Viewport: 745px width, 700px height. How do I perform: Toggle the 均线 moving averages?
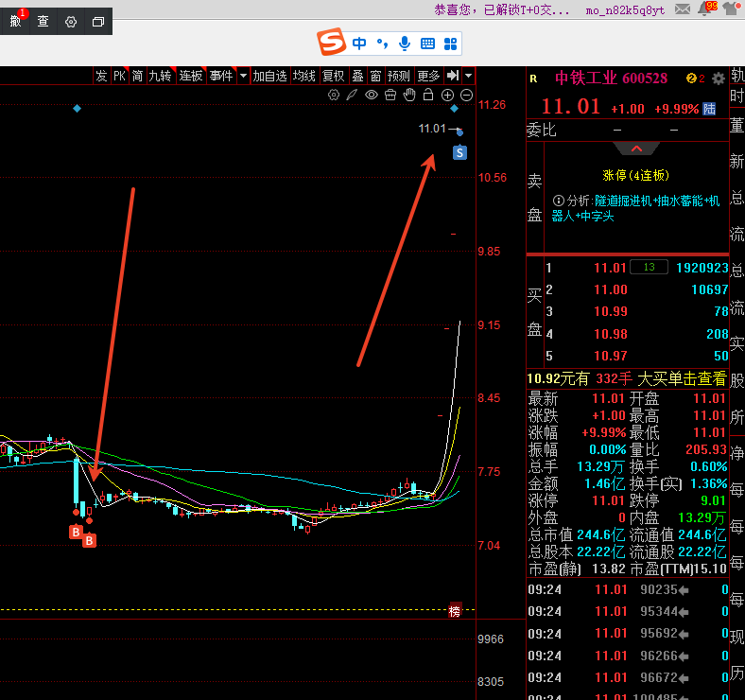pos(304,76)
